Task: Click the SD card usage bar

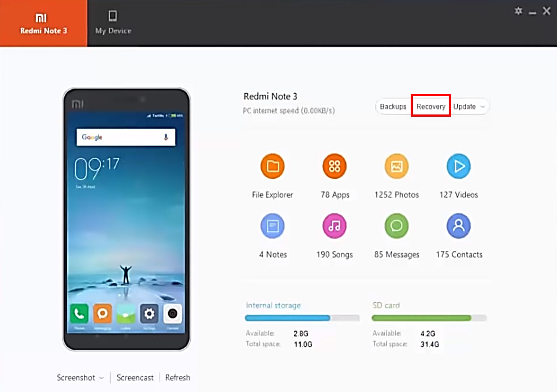Action: 429,318
